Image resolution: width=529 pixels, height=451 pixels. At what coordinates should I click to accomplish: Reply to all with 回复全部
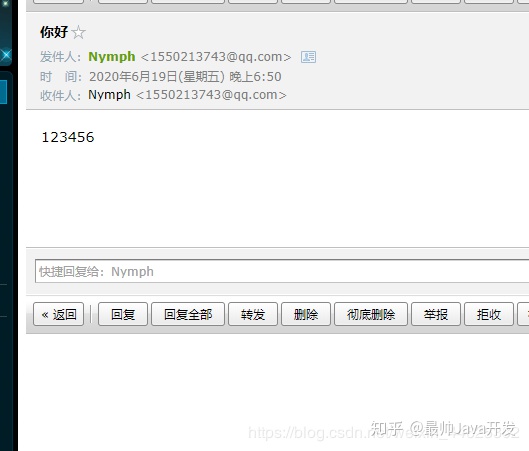[188, 314]
